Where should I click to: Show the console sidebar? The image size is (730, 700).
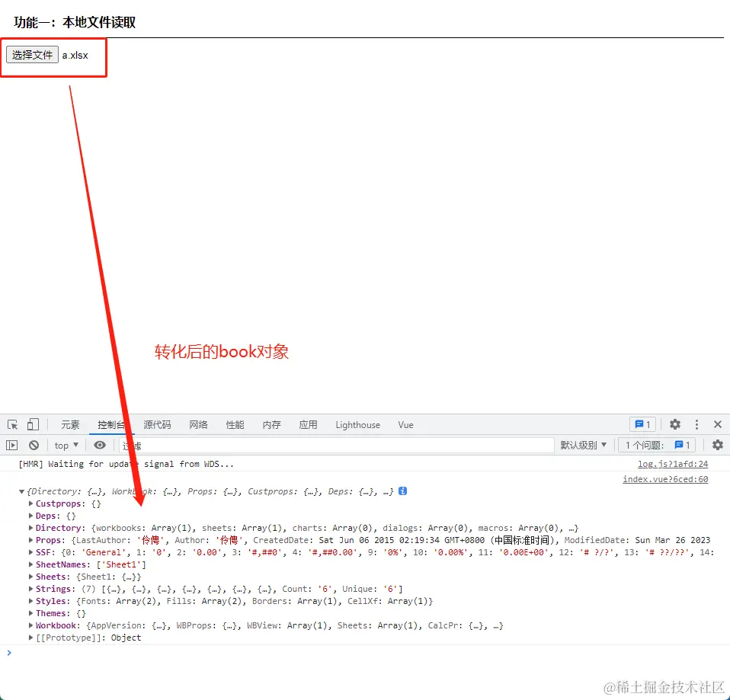click(x=11, y=446)
